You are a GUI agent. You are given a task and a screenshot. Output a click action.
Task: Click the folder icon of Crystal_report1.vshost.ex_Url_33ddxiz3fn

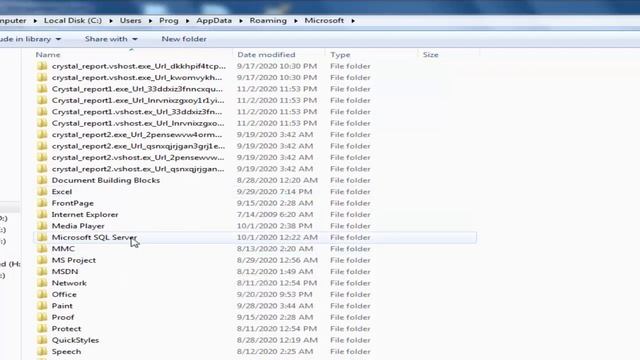click(42, 111)
